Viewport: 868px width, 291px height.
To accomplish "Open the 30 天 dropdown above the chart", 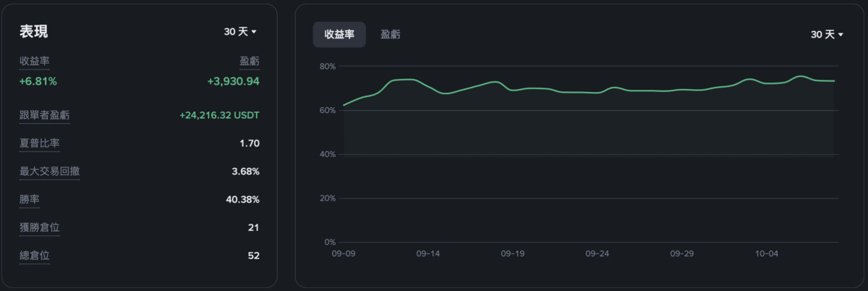I will [827, 35].
